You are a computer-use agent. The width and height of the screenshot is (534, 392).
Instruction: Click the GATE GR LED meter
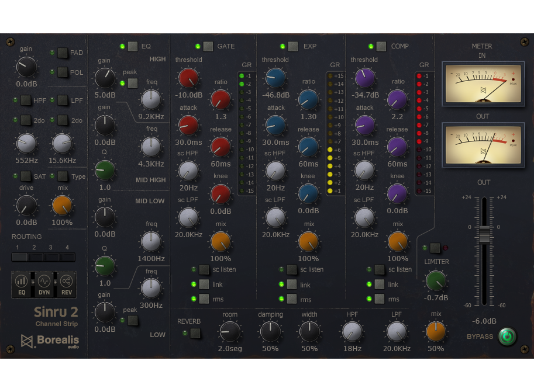click(x=246, y=133)
